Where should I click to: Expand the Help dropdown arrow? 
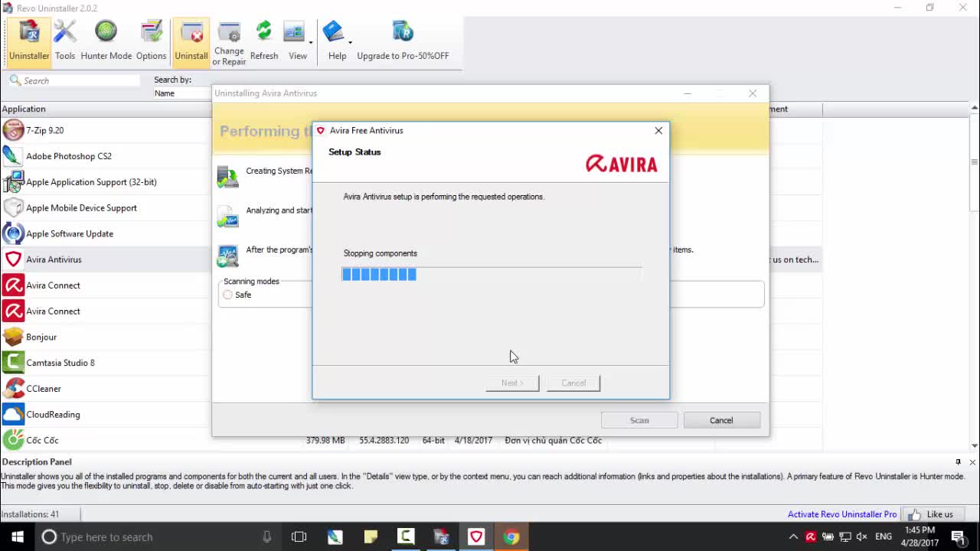point(351,42)
